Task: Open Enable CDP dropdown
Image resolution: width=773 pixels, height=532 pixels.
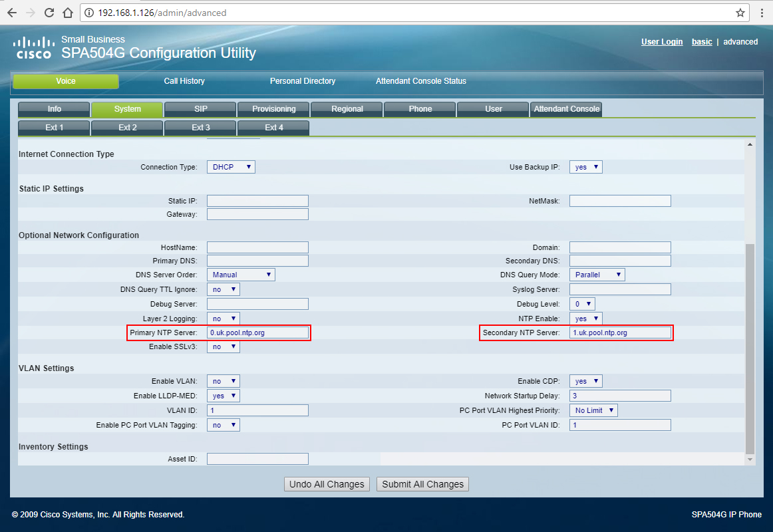Action: click(x=585, y=381)
